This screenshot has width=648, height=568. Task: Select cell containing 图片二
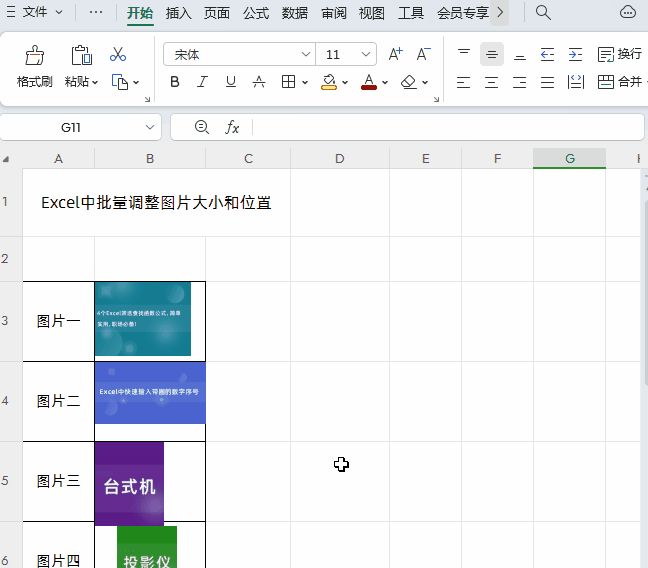click(58, 401)
